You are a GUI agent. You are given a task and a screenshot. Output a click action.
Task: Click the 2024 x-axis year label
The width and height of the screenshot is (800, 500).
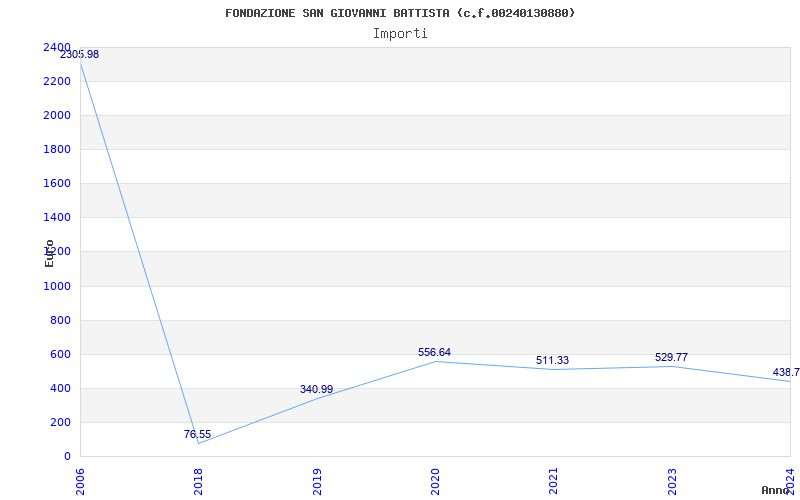coord(790,482)
